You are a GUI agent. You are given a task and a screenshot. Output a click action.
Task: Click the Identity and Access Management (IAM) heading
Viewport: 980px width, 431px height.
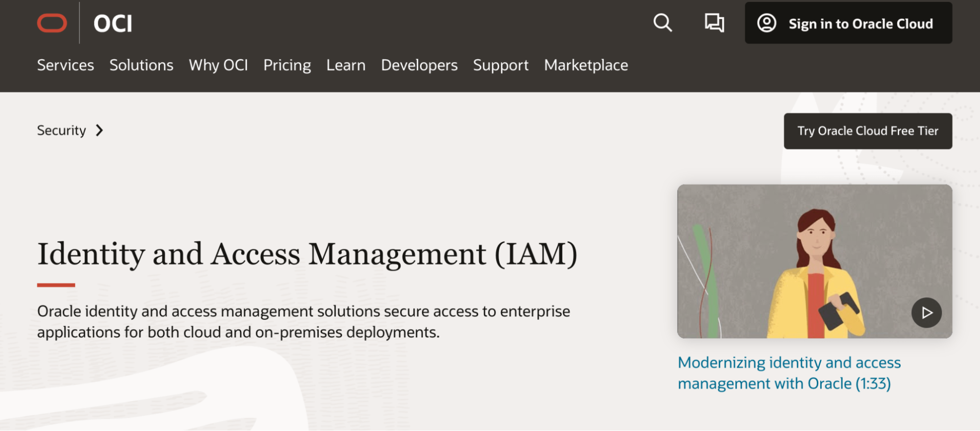[307, 254]
